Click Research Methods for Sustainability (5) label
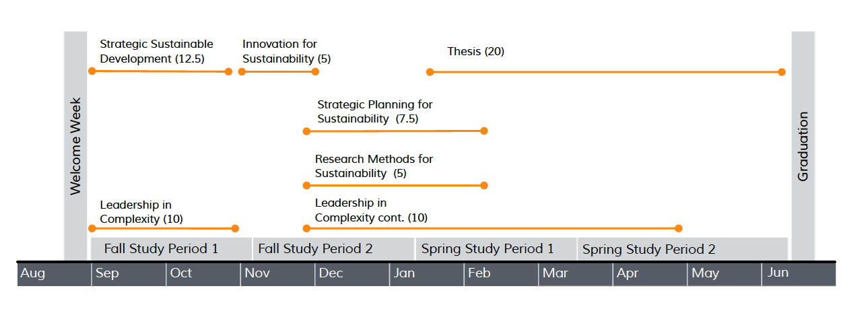The width and height of the screenshot is (868, 309). click(x=374, y=166)
